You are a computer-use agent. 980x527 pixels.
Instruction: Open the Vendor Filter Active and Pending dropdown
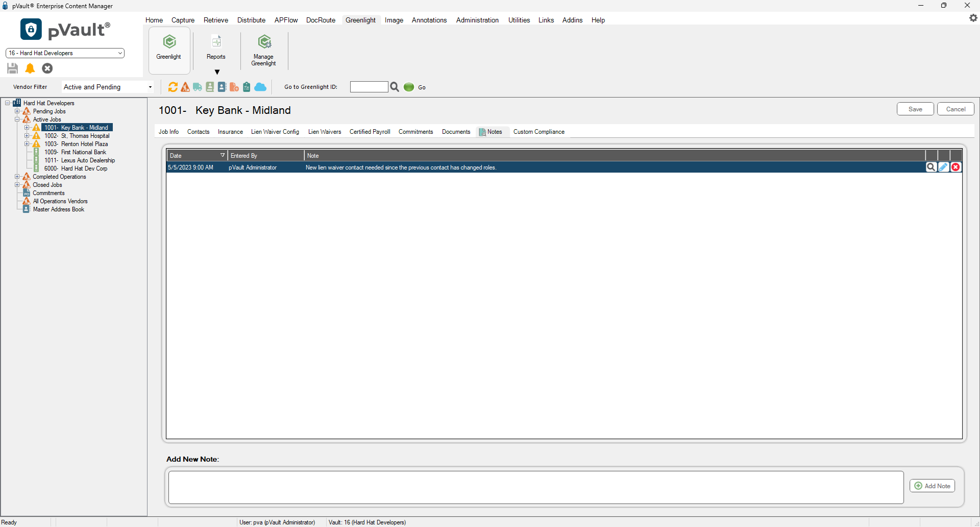108,87
